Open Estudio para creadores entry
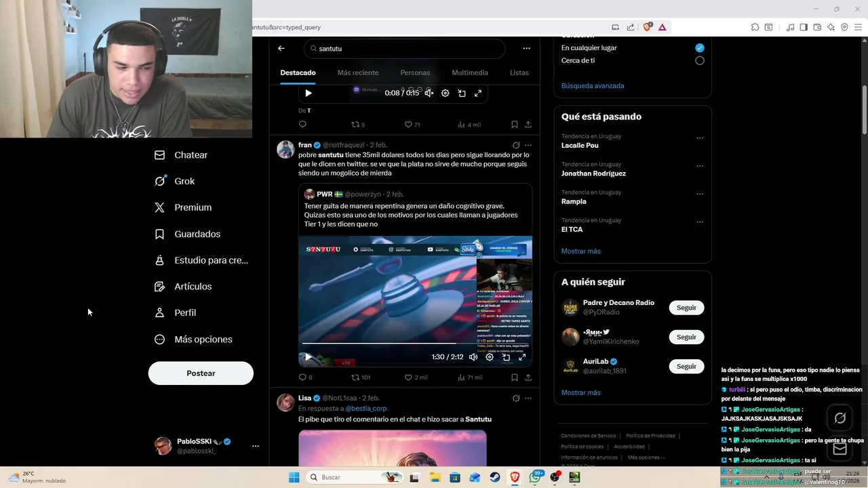 [x=201, y=260]
